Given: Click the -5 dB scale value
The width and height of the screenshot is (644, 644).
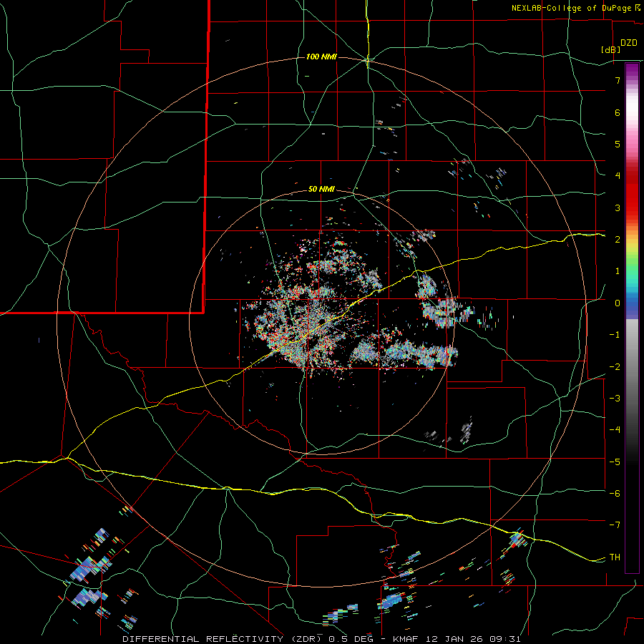Looking at the screenshot, I should 615,462.
